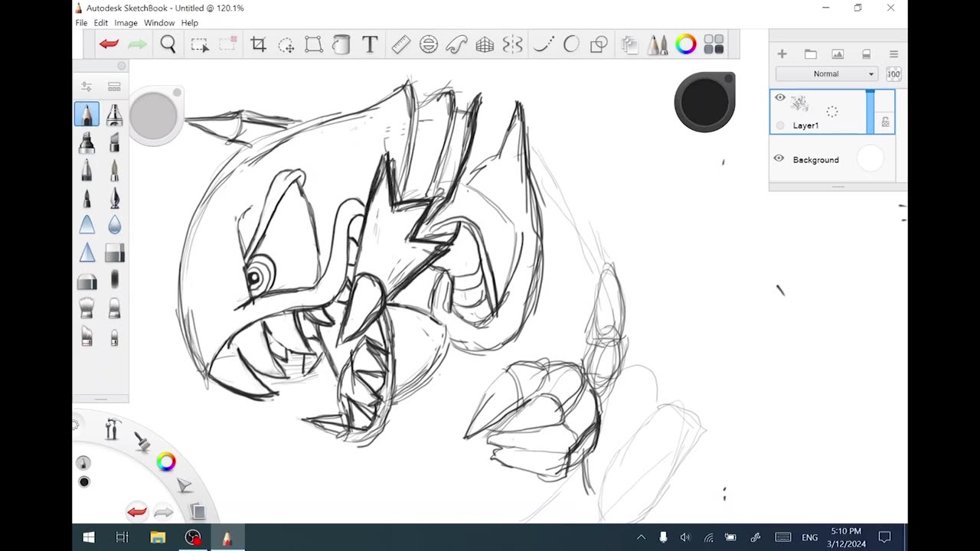980x551 pixels.
Task: Select the Zoom magnifier tool
Action: point(168,44)
